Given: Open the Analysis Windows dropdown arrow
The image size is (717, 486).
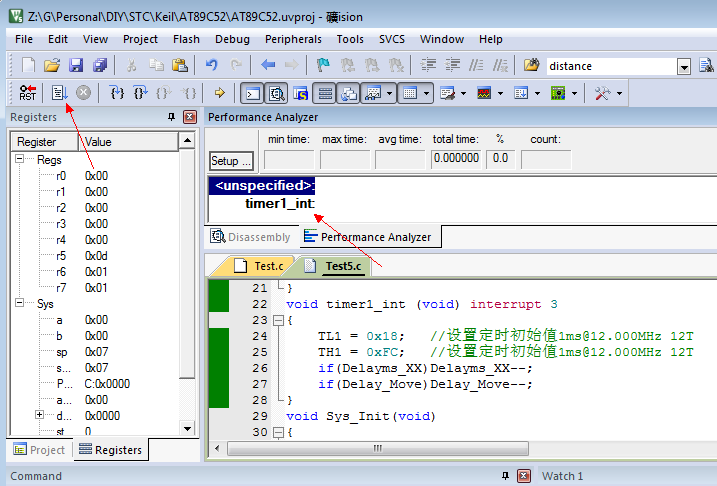Looking at the screenshot, I should [x=500, y=94].
